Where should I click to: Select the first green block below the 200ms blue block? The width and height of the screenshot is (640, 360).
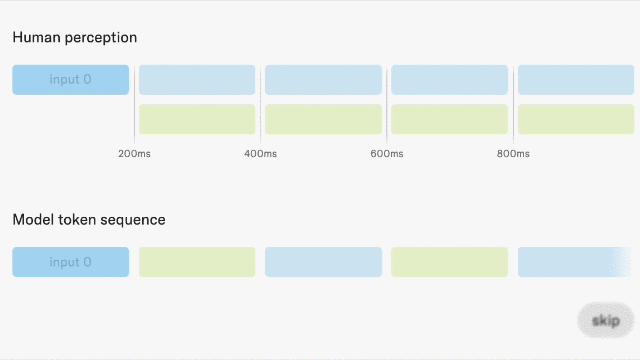(x=197, y=119)
